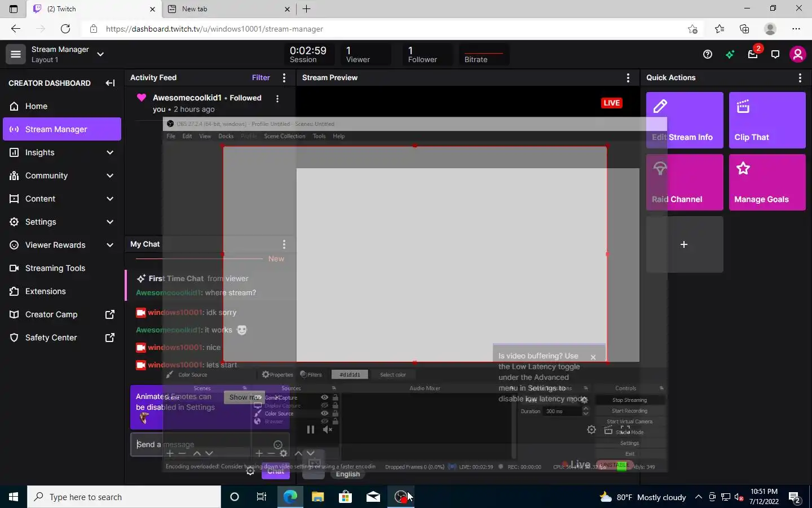Toggle Display Capture visibility eye in OBS

pyautogui.click(x=324, y=405)
